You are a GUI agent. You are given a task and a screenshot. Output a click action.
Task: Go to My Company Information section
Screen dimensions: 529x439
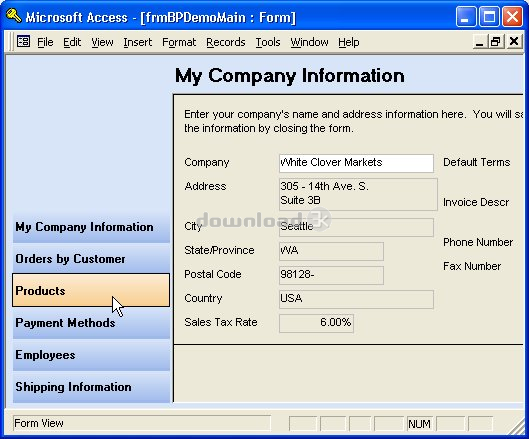[91, 227]
